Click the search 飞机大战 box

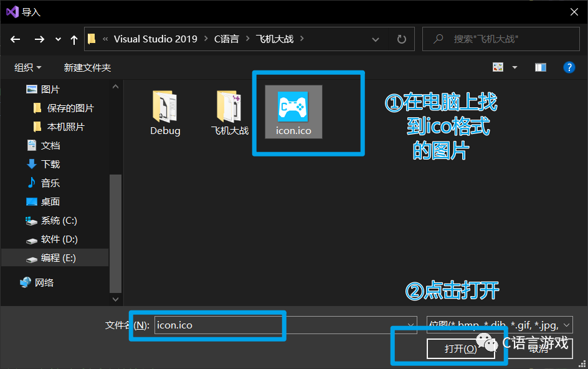tap(501, 39)
